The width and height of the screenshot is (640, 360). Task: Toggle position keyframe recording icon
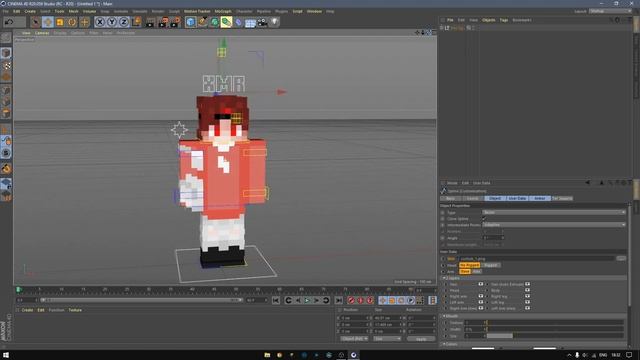click(x=382, y=300)
